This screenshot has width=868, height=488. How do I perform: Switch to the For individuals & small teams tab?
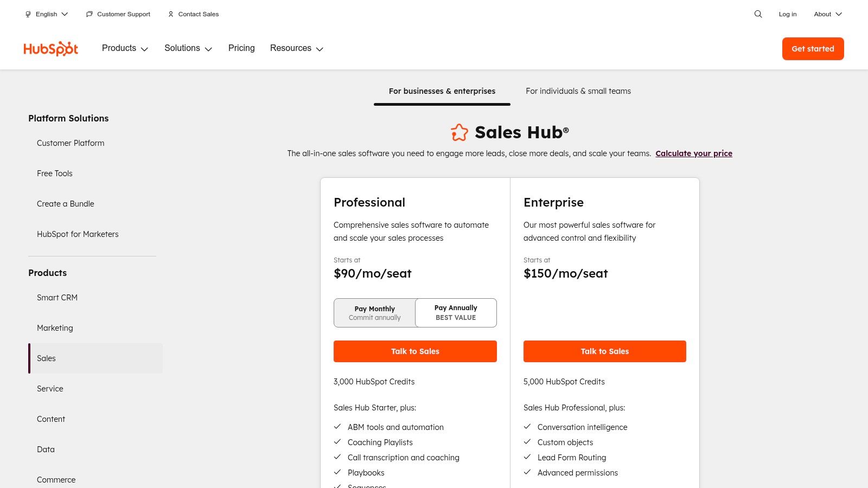pyautogui.click(x=578, y=91)
